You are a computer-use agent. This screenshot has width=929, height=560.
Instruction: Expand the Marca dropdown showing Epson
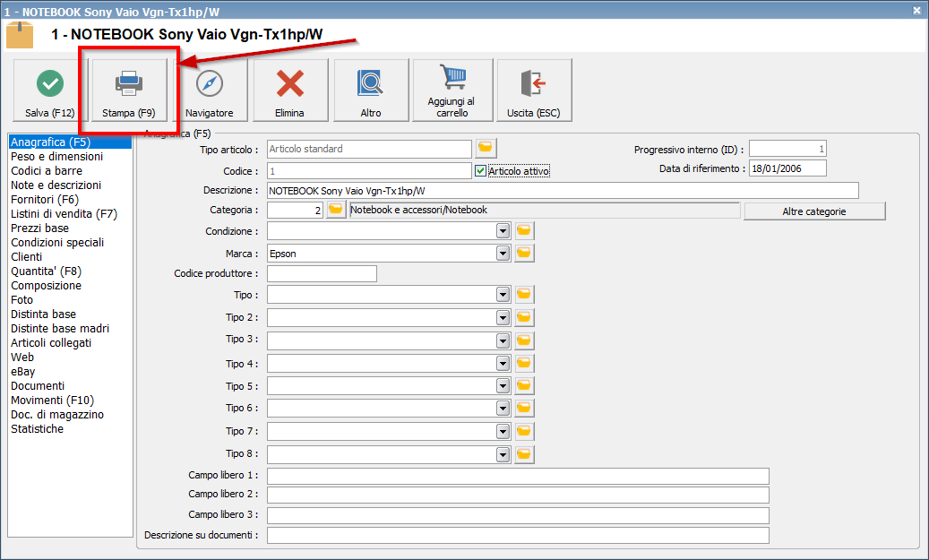(503, 254)
